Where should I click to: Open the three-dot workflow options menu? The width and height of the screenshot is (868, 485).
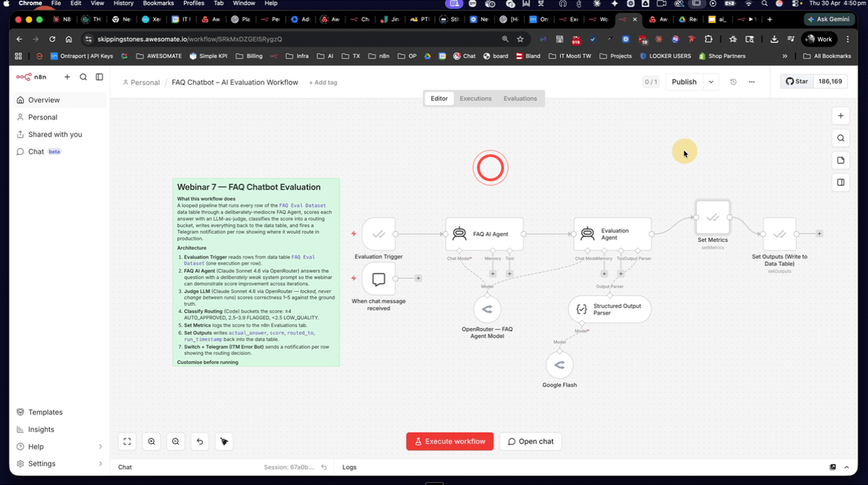(752, 82)
